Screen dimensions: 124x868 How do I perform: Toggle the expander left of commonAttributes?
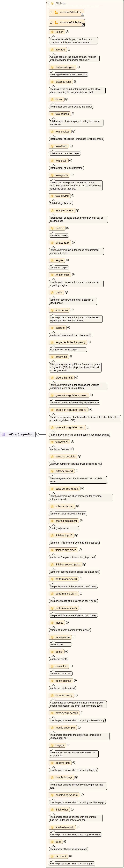tap(51, 12)
